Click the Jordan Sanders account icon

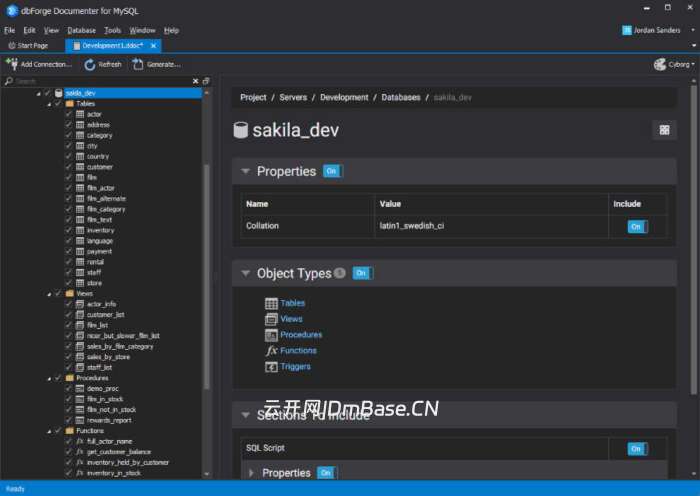coord(627,30)
